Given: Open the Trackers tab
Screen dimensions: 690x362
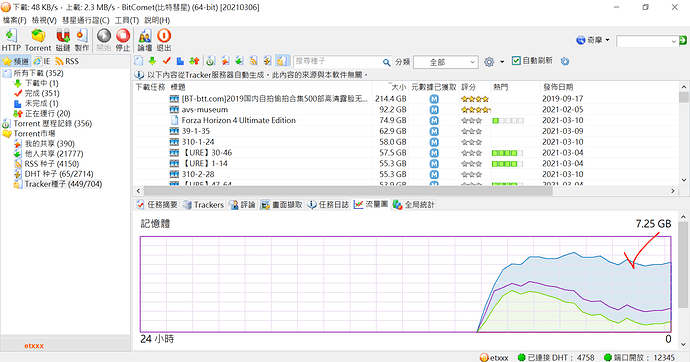Looking at the screenshot, I should (x=203, y=205).
